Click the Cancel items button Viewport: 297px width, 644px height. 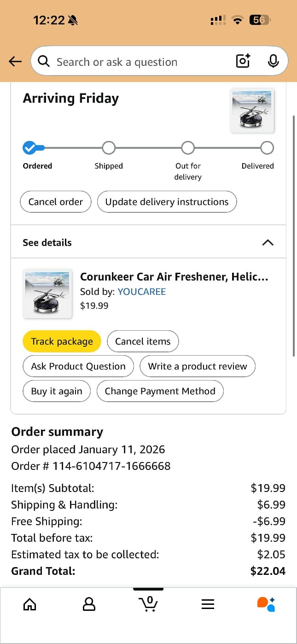coord(143,341)
